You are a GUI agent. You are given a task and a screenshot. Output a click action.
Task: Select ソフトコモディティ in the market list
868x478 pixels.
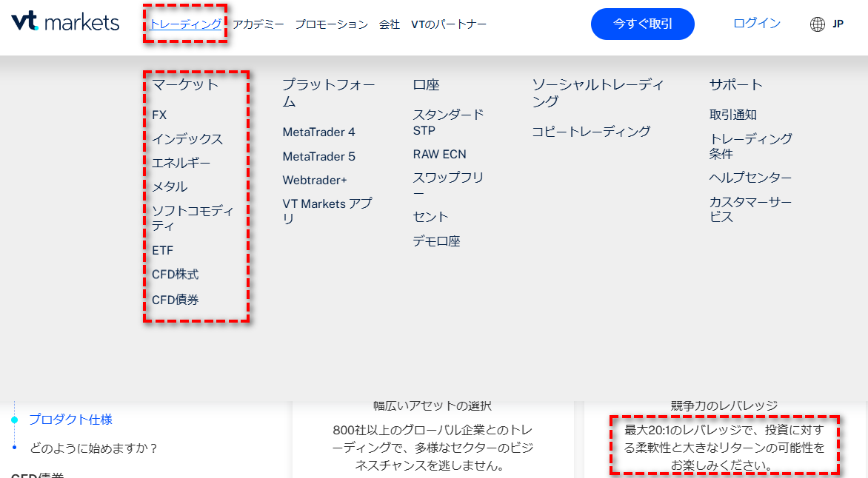pos(193,218)
